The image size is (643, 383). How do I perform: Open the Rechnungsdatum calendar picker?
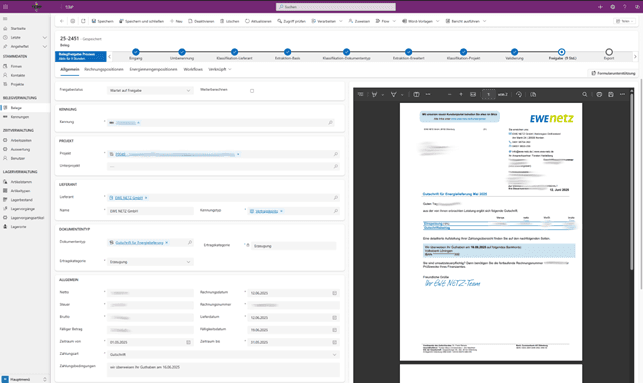pos(334,293)
